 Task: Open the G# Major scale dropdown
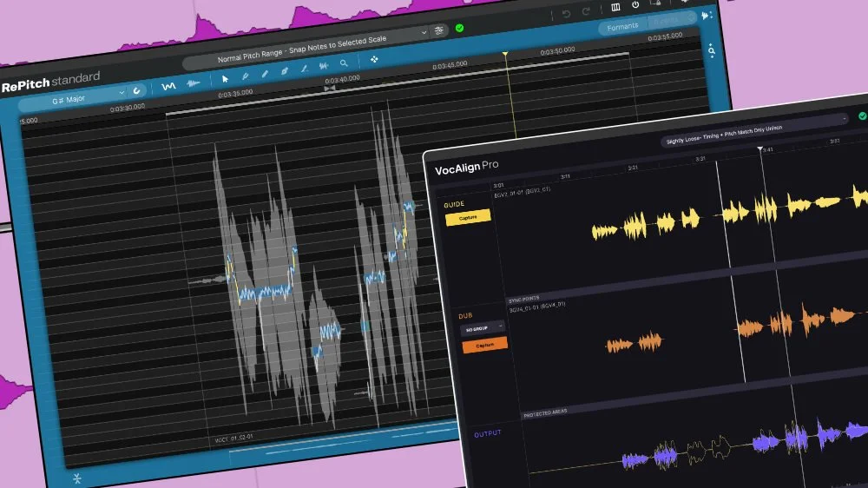(x=74, y=99)
